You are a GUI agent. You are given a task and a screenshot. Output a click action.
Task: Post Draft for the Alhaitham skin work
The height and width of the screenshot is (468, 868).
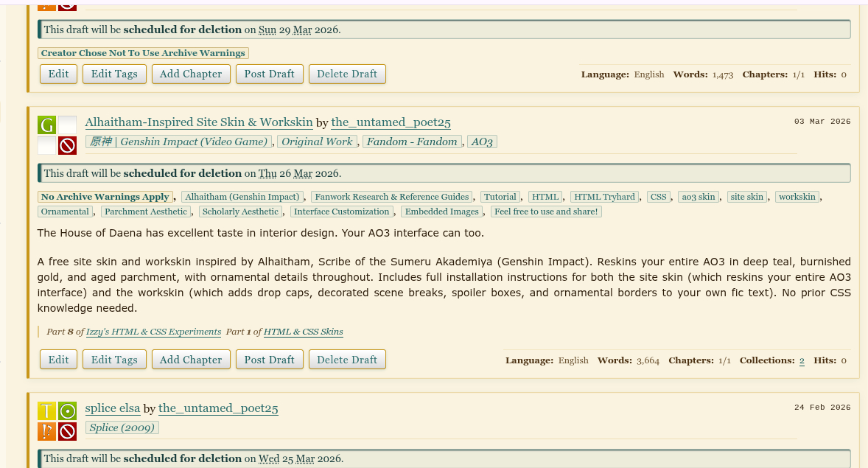point(269,360)
